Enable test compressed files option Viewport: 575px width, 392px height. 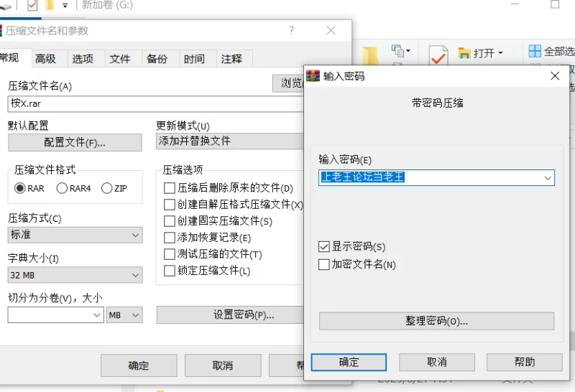click(170, 254)
